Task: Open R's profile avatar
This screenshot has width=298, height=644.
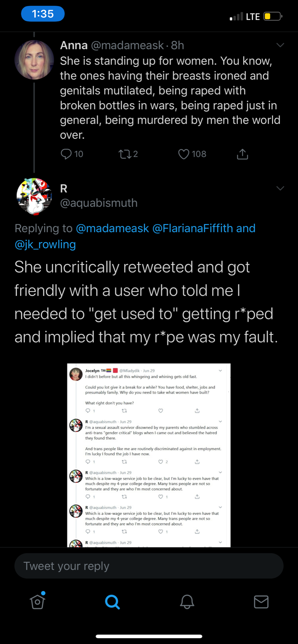Action: coord(34,196)
